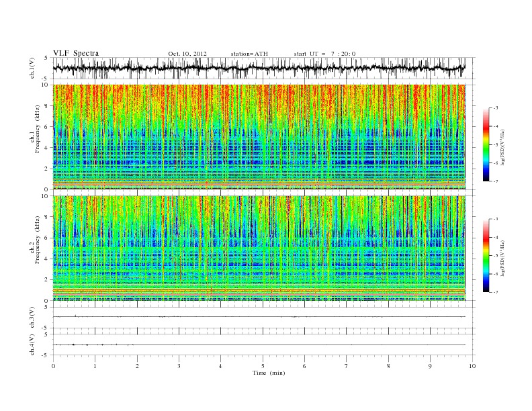Click the '-3' value on ch.1 color bar
This screenshot has width=532, height=411.
click(x=495, y=108)
